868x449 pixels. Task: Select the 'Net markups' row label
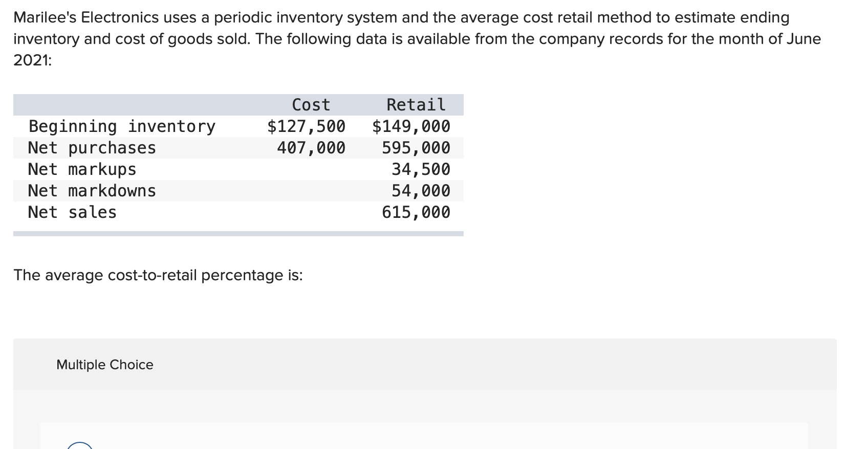(x=82, y=169)
